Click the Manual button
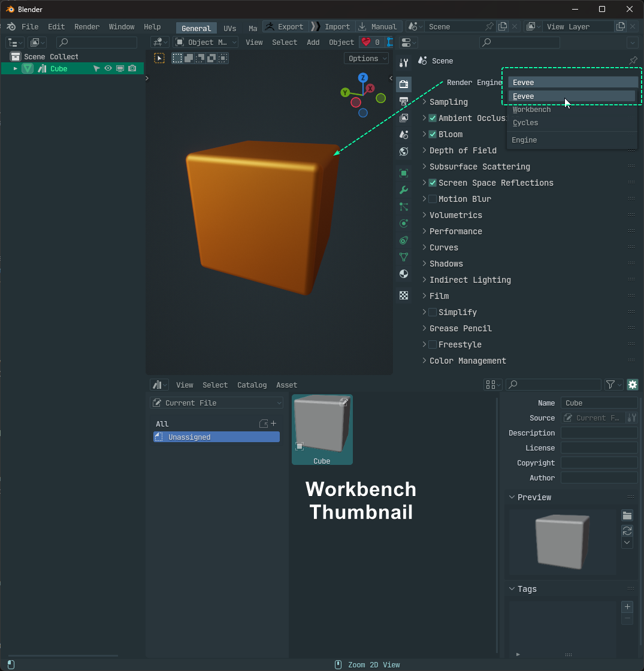644x671 pixels. pos(378,26)
